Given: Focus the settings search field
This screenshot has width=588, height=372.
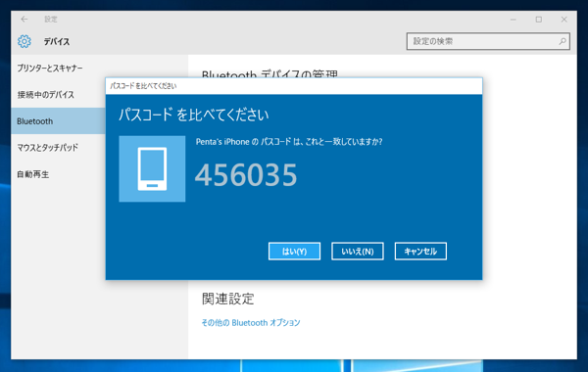Looking at the screenshot, I should (x=488, y=41).
